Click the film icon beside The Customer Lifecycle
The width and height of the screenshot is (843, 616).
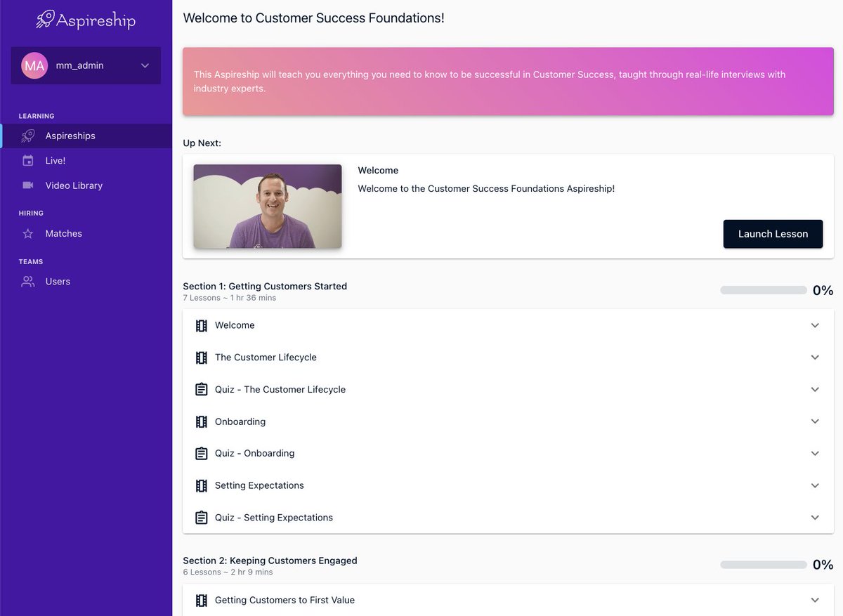click(202, 358)
